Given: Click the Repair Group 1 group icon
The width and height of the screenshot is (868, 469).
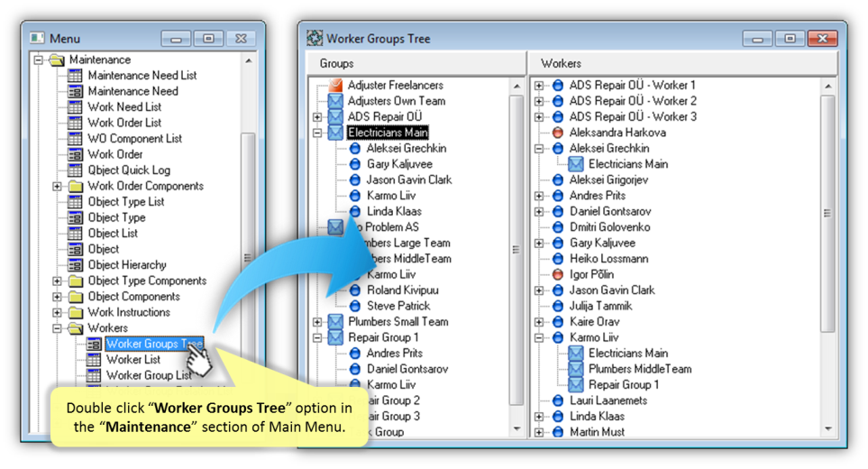Looking at the screenshot, I should click(335, 337).
